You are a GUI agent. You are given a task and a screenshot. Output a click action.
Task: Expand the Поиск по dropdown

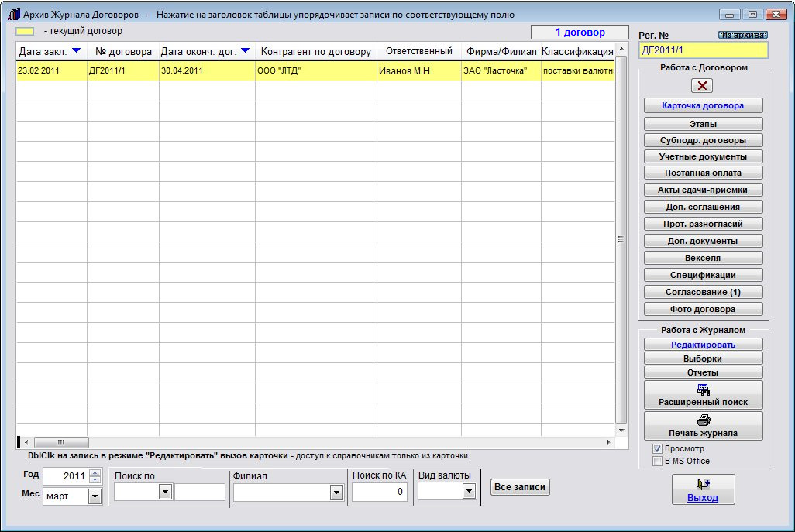point(165,492)
